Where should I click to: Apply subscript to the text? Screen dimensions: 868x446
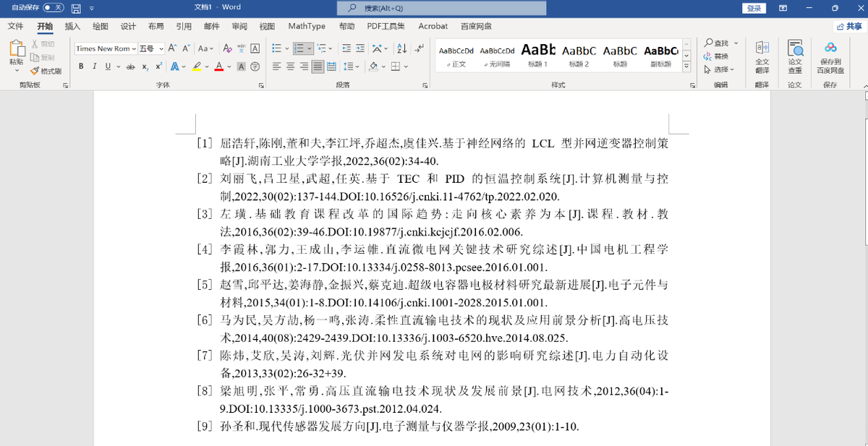tap(145, 67)
